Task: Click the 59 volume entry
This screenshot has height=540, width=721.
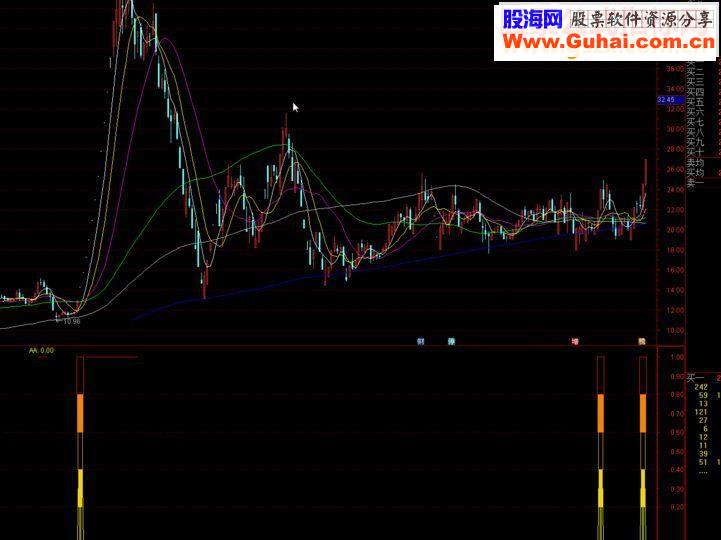Action: pos(703,396)
